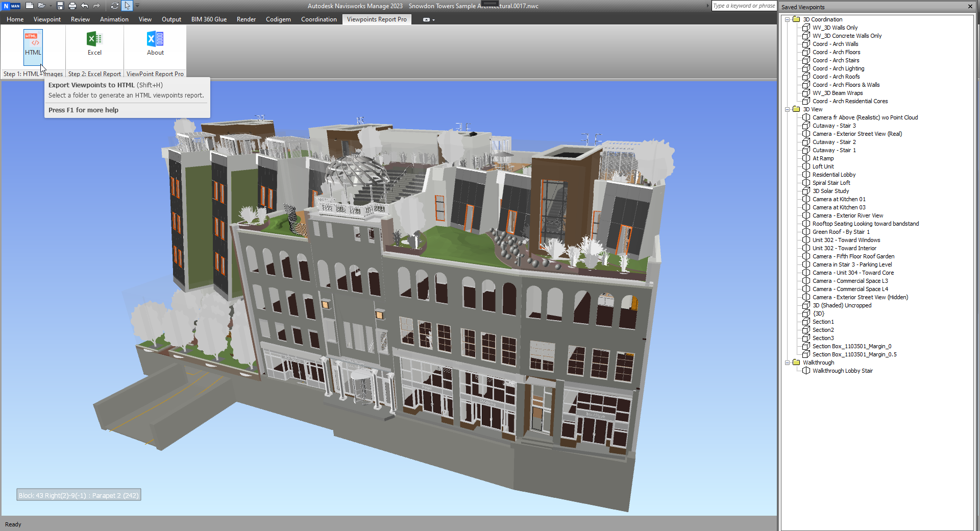Image resolution: width=980 pixels, height=531 pixels.
Task: Activate the Select cursor tool
Action: point(127,6)
